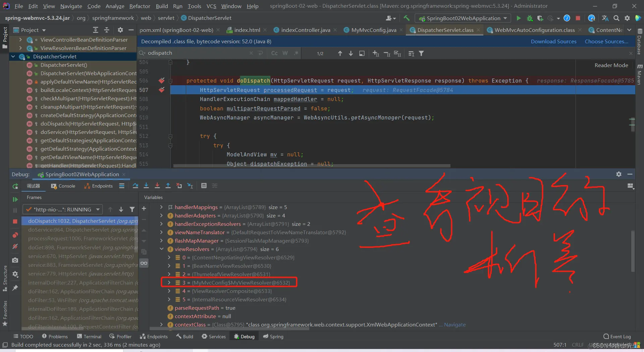Run to cursor in the debugger

[190, 186]
